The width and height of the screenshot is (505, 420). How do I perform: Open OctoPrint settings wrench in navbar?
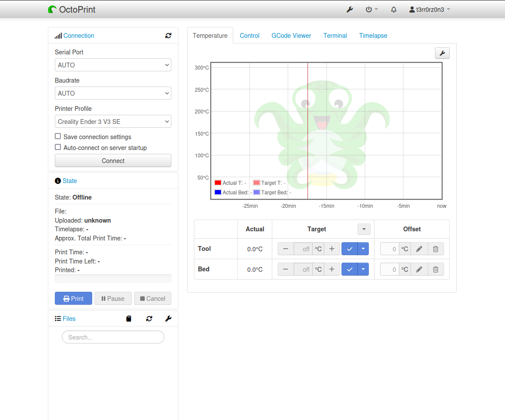coord(349,9)
